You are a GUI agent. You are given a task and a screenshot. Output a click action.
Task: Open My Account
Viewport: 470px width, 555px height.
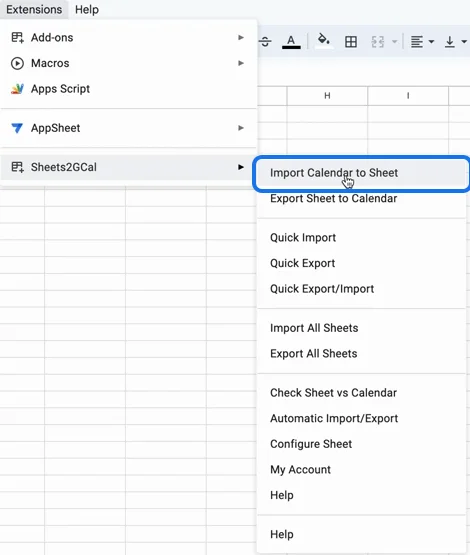tap(361, 470)
